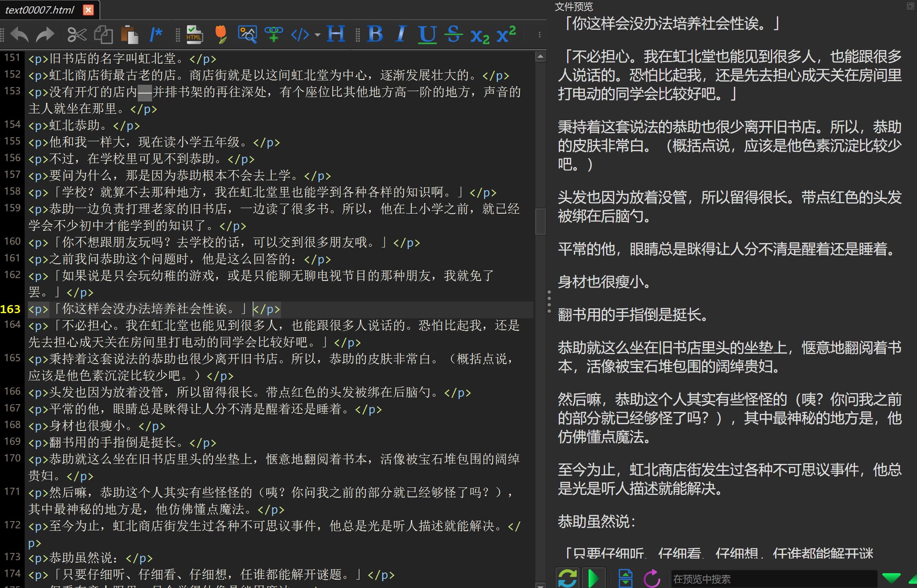This screenshot has height=588, width=917.
Task: Apply Strikethrough formatting
Action: pyautogui.click(x=453, y=35)
